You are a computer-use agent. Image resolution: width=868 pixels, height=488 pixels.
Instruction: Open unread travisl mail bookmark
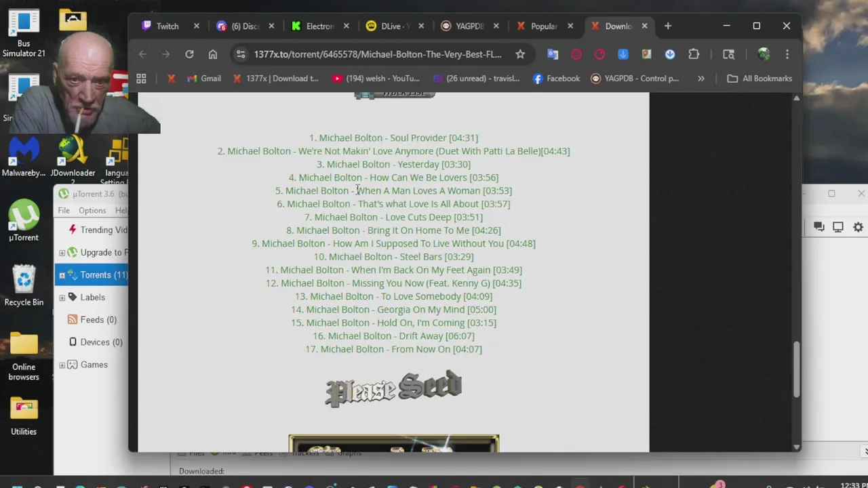click(x=475, y=79)
